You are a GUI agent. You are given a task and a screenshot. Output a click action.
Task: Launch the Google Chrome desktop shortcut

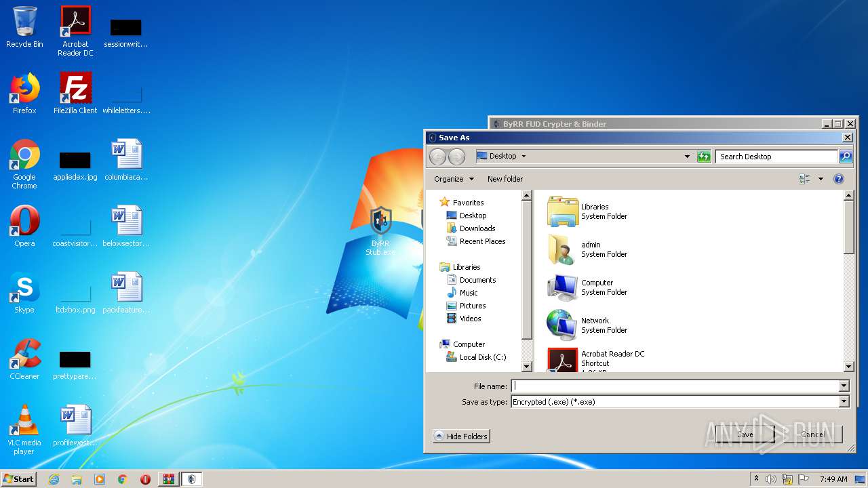coord(24,164)
